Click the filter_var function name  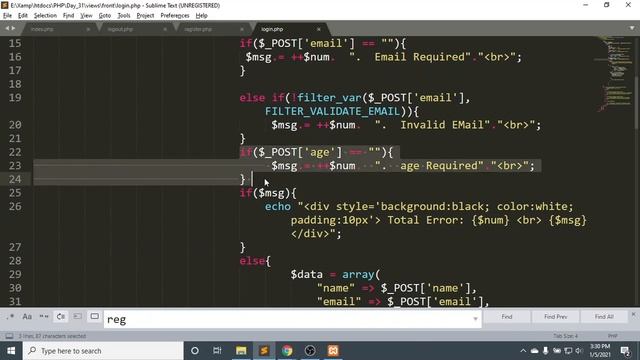click(x=329, y=98)
